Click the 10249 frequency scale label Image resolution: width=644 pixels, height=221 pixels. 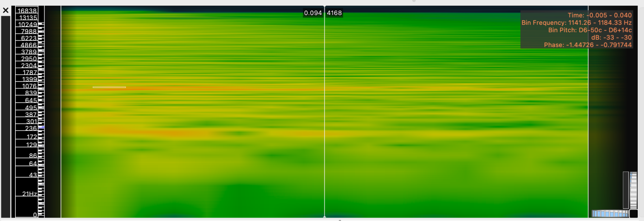click(x=28, y=25)
